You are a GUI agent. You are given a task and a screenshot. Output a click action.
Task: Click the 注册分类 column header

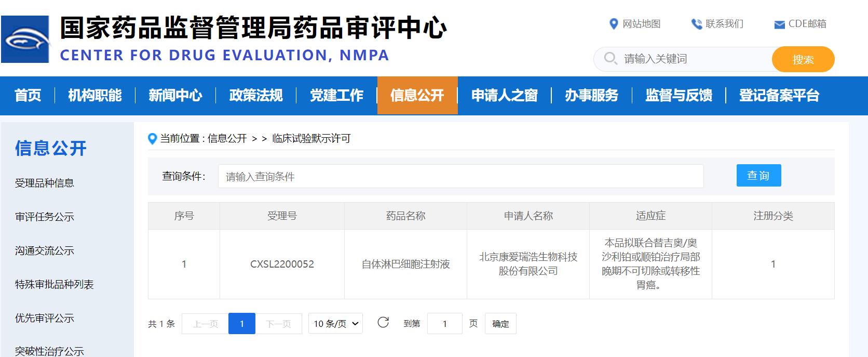[773, 216]
